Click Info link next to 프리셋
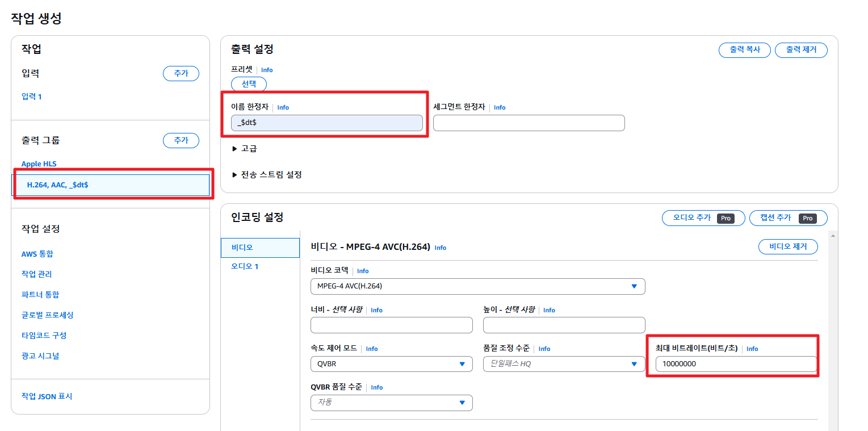This screenshot has width=868, height=431. click(x=266, y=70)
